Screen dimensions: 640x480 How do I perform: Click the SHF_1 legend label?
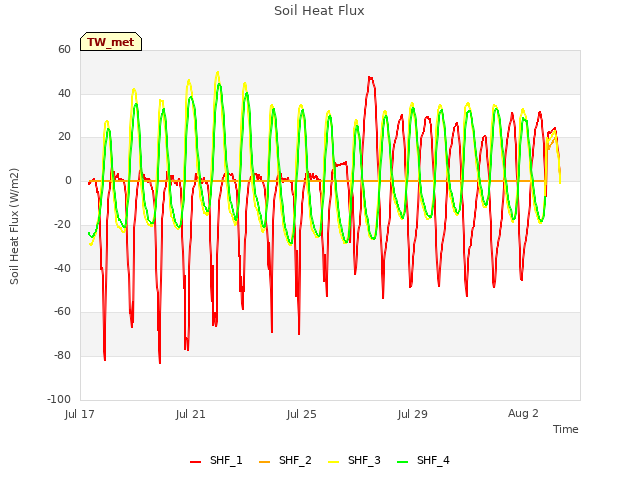226,460
